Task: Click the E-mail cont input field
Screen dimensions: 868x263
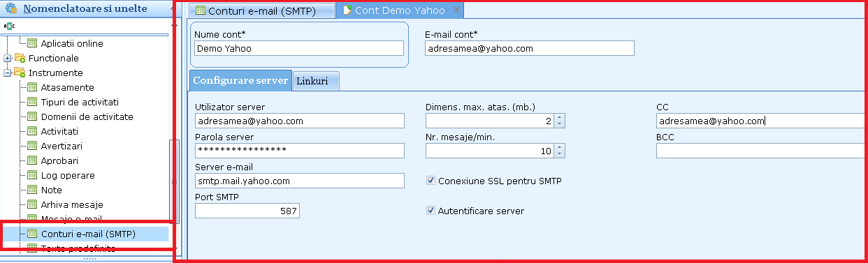Action: pos(530,48)
